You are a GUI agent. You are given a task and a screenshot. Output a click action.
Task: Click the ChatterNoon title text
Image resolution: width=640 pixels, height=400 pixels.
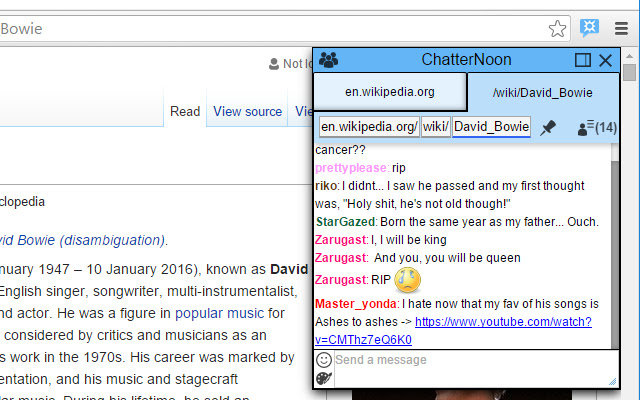(x=466, y=60)
